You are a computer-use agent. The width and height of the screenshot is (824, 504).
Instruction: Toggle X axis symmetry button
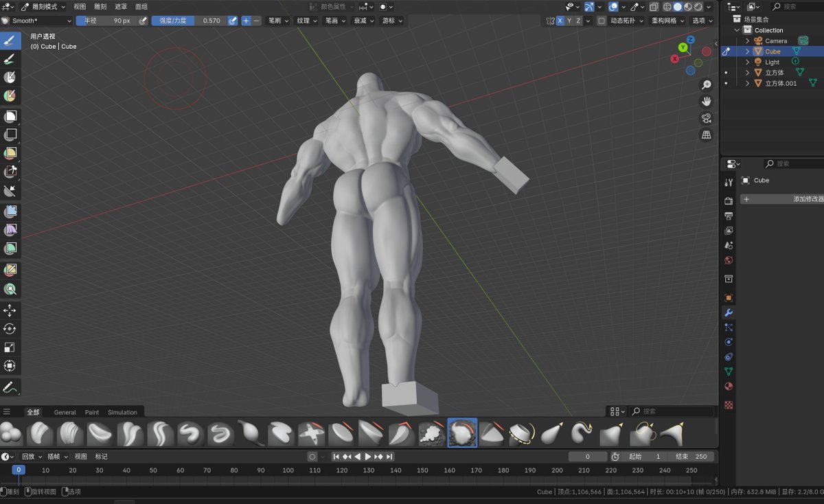point(560,21)
